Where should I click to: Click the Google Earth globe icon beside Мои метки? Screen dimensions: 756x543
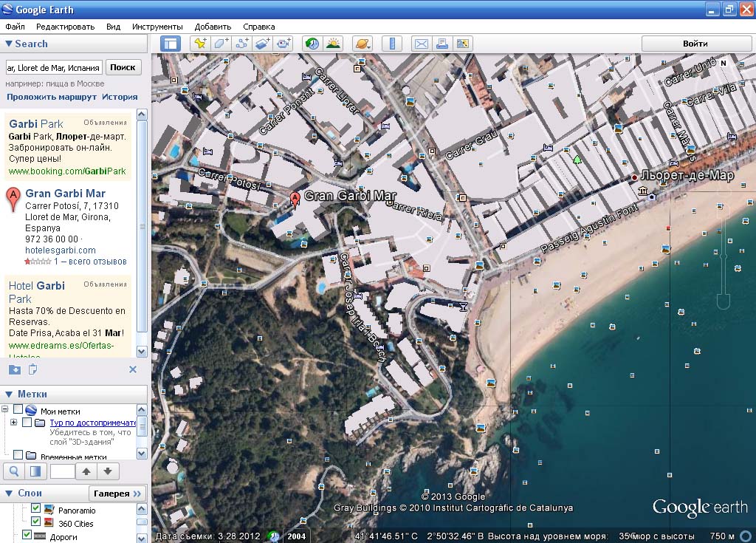(31, 411)
